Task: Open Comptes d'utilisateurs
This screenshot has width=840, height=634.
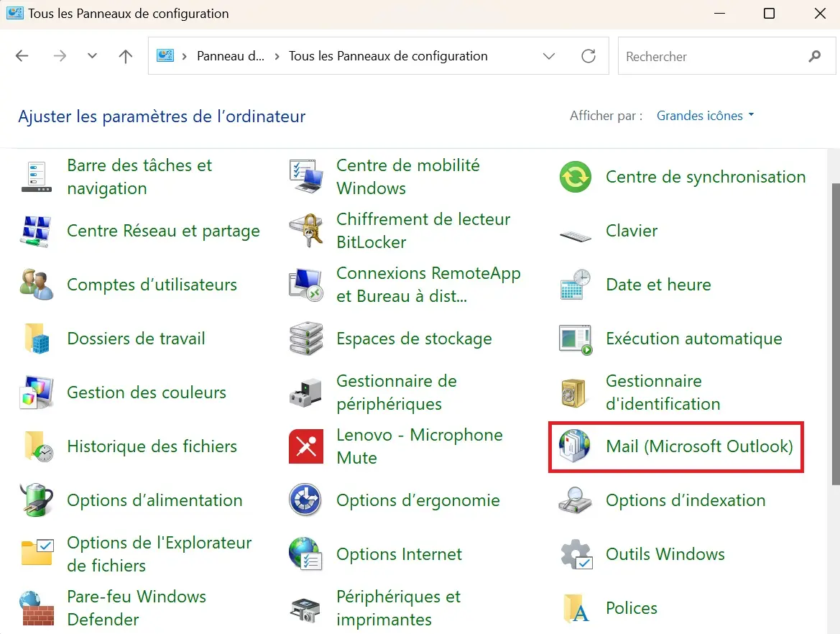Action: point(152,285)
